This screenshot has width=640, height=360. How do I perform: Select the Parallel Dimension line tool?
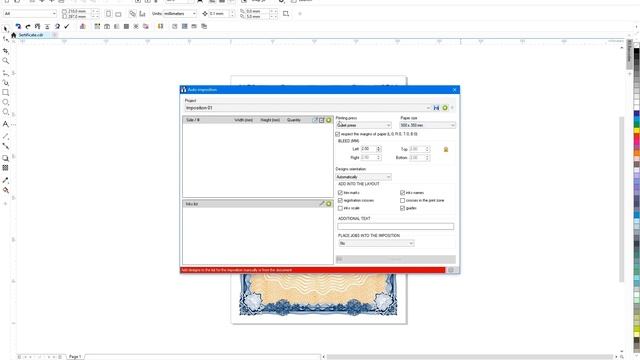5,136
